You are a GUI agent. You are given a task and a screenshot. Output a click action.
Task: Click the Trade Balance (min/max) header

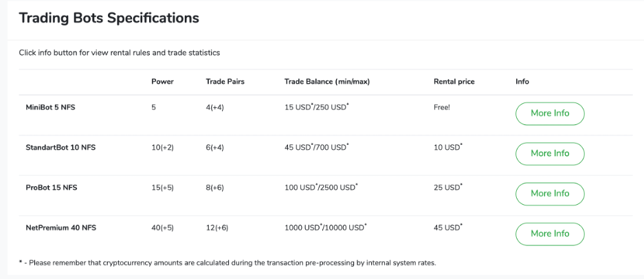point(326,82)
